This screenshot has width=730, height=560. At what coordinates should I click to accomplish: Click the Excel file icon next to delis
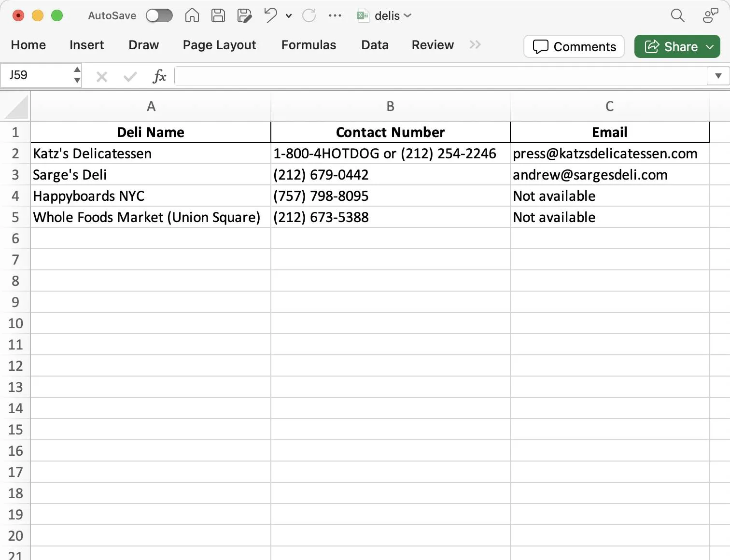[363, 15]
